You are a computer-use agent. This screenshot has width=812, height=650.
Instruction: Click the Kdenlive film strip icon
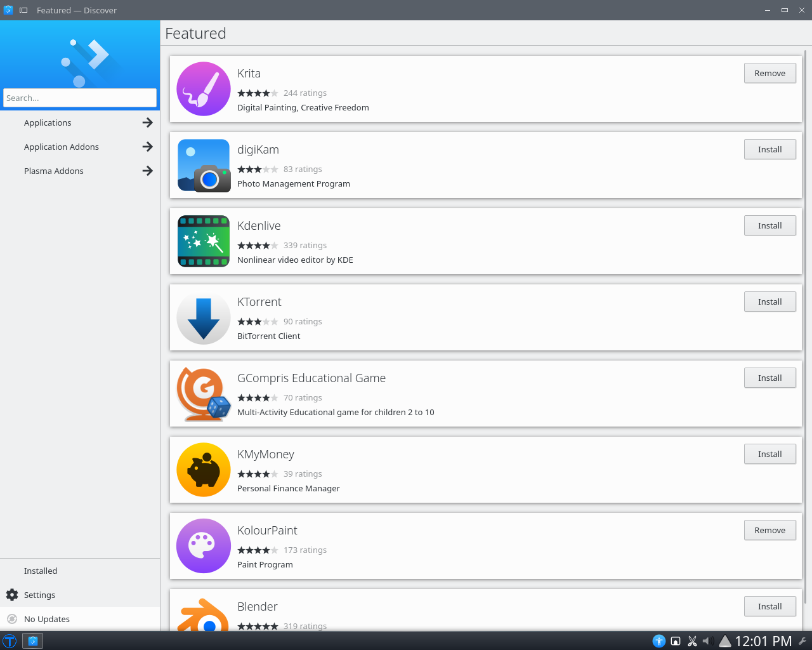click(204, 241)
